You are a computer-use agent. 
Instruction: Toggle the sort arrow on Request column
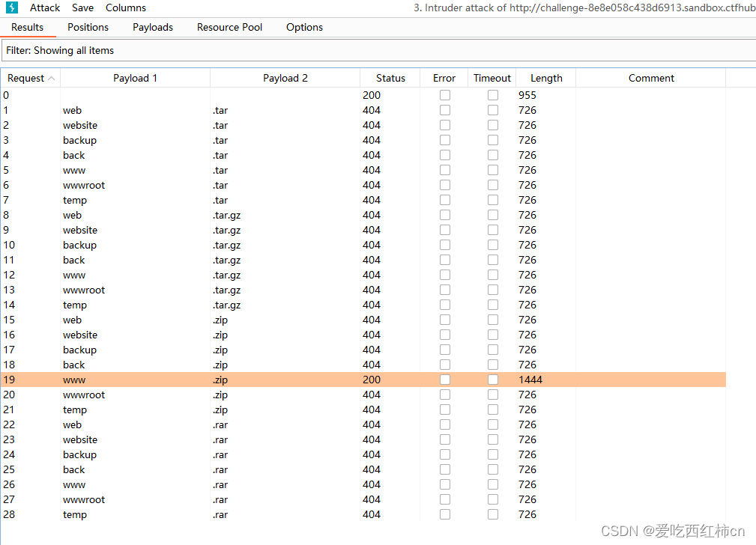pyautogui.click(x=52, y=78)
